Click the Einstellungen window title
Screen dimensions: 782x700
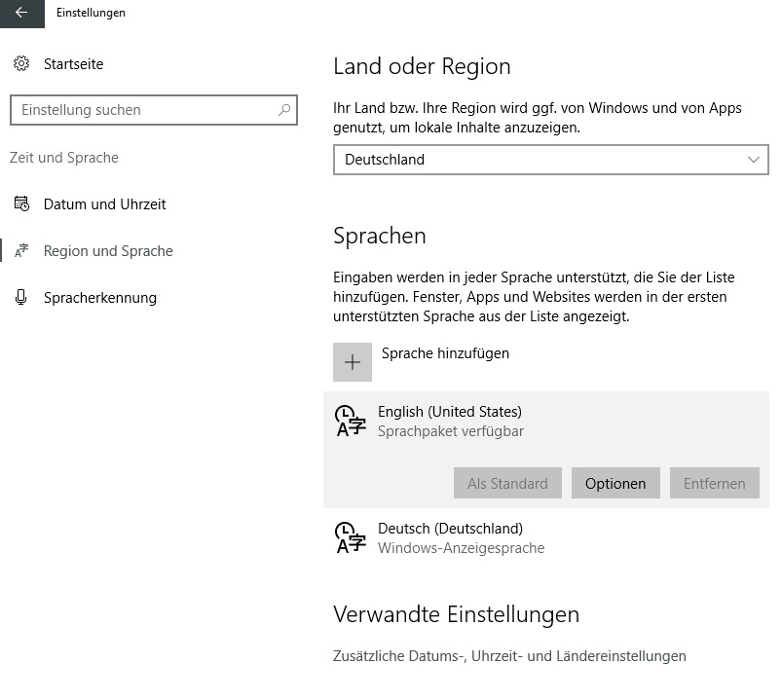click(91, 13)
